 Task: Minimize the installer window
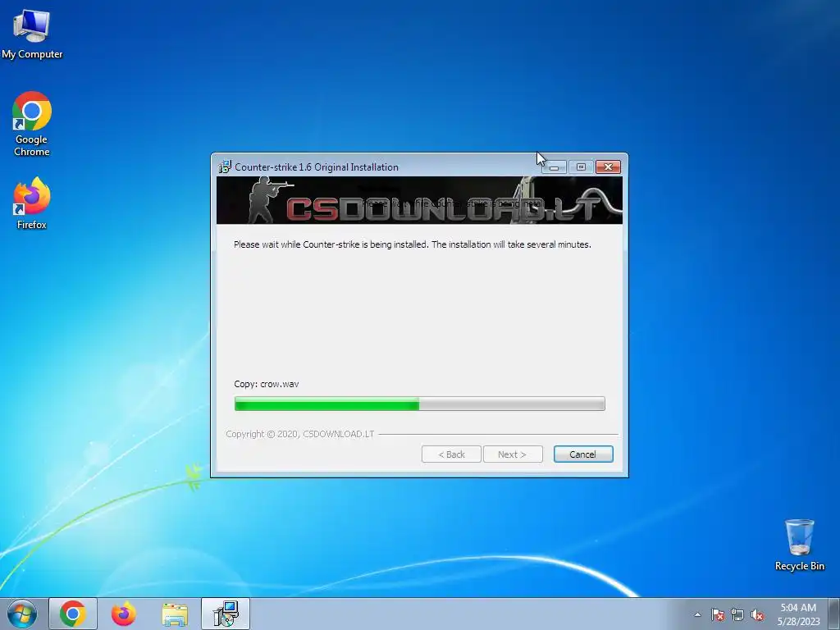pyautogui.click(x=554, y=167)
